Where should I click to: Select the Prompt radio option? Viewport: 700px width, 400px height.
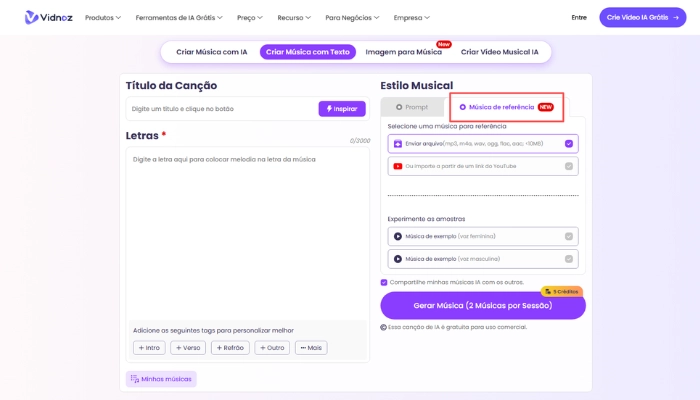(399, 107)
